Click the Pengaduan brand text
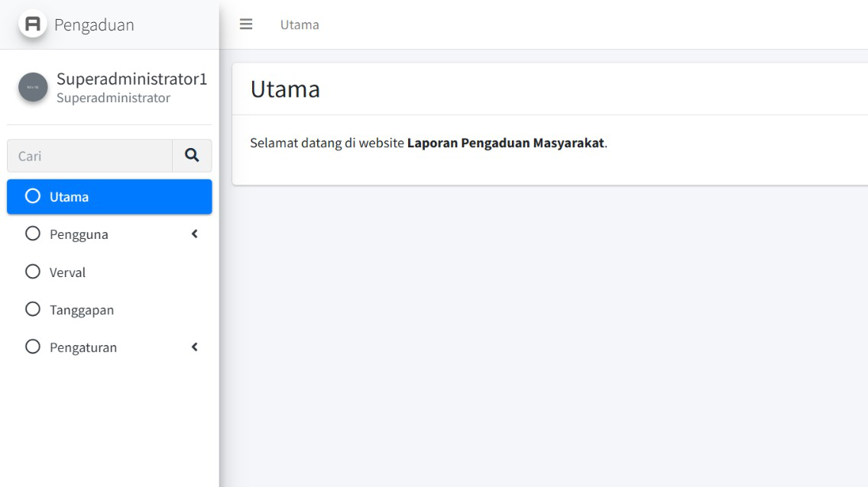The width and height of the screenshot is (868, 487). (x=94, y=24)
